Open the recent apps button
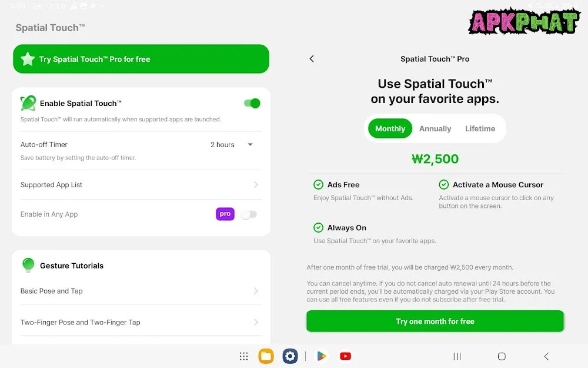Screen dimensions: 588x368 457,356
